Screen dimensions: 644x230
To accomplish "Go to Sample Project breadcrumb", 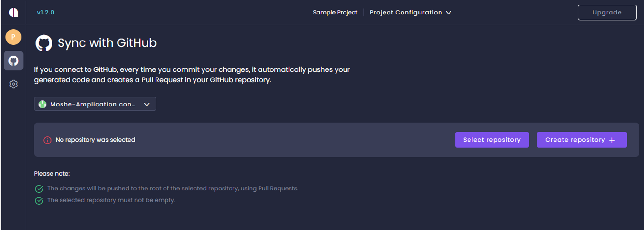I will tap(335, 13).
